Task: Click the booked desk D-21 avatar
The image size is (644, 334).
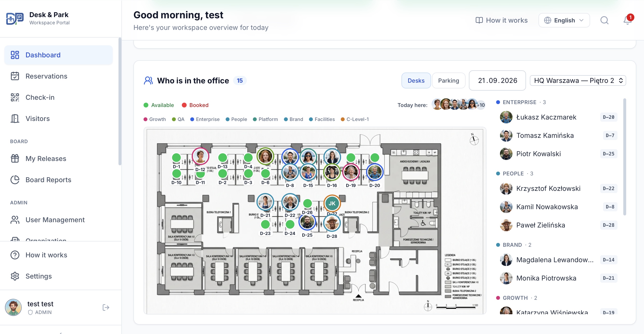Action: (x=265, y=202)
